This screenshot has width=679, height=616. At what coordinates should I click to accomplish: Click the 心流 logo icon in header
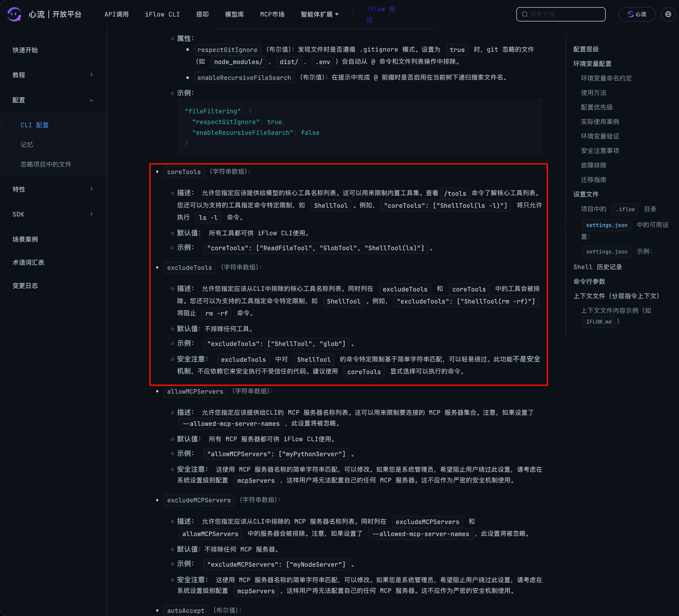[14, 14]
